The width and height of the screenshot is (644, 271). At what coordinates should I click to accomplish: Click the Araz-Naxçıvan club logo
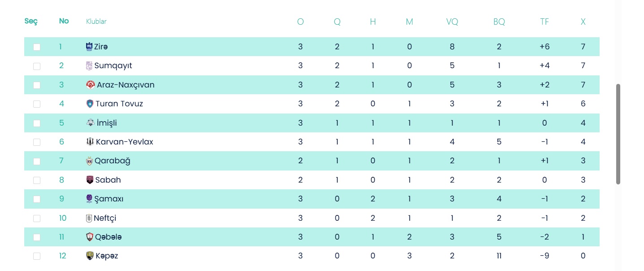91,85
